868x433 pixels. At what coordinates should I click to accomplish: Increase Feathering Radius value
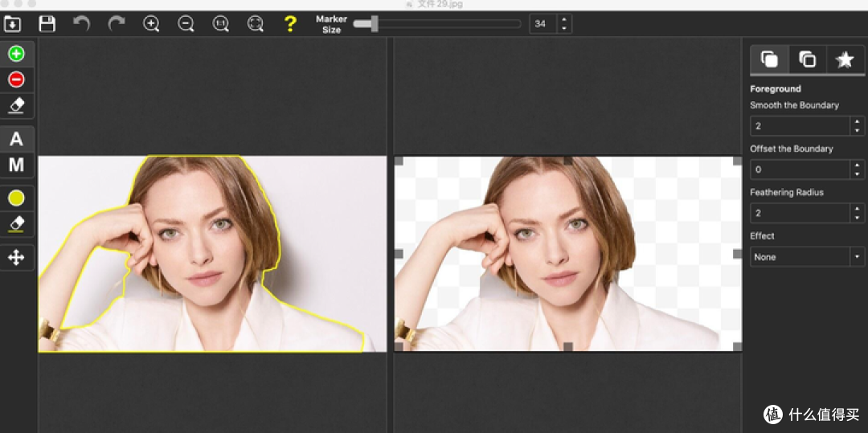pyautogui.click(x=857, y=208)
